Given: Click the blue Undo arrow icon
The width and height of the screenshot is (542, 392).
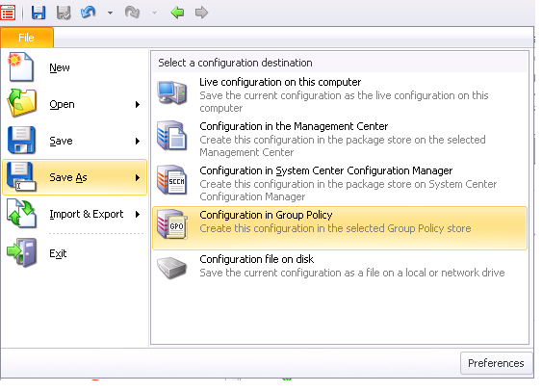Looking at the screenshot, I should [88, 13].
